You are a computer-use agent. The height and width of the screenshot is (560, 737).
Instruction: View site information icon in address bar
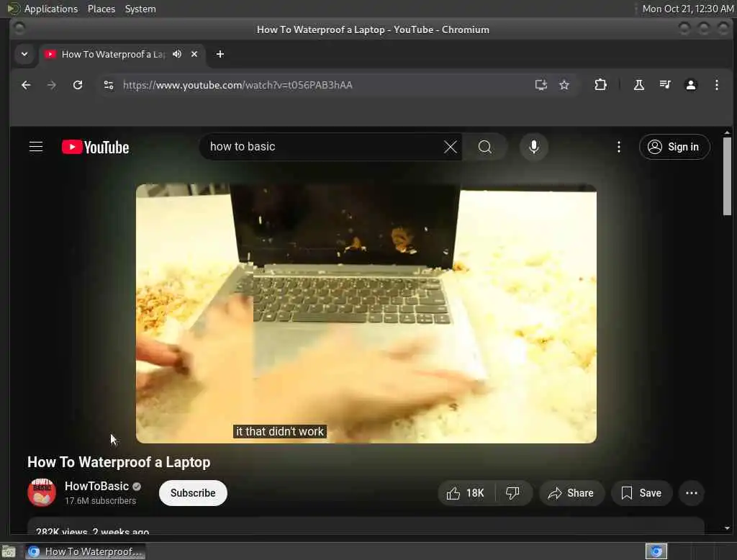109,85
